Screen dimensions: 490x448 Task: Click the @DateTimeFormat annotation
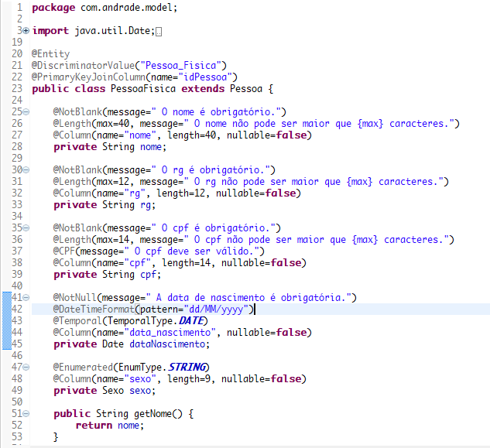click(94, 309)
